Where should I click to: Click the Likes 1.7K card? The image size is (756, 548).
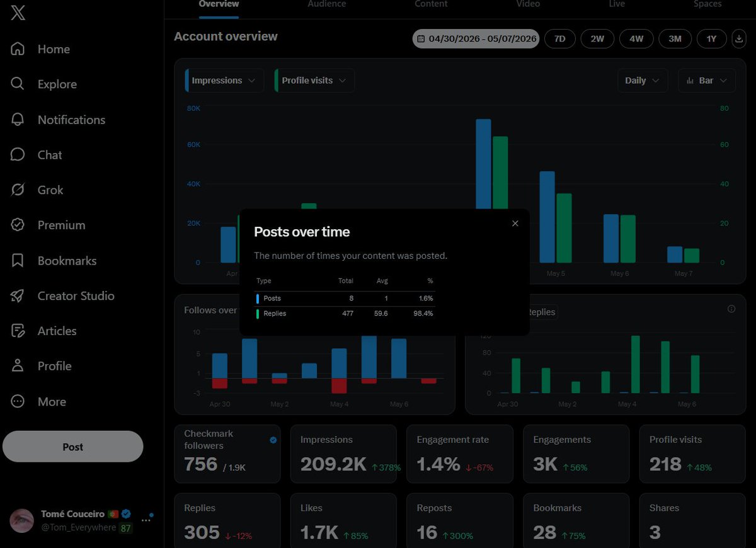pos(343,520)
